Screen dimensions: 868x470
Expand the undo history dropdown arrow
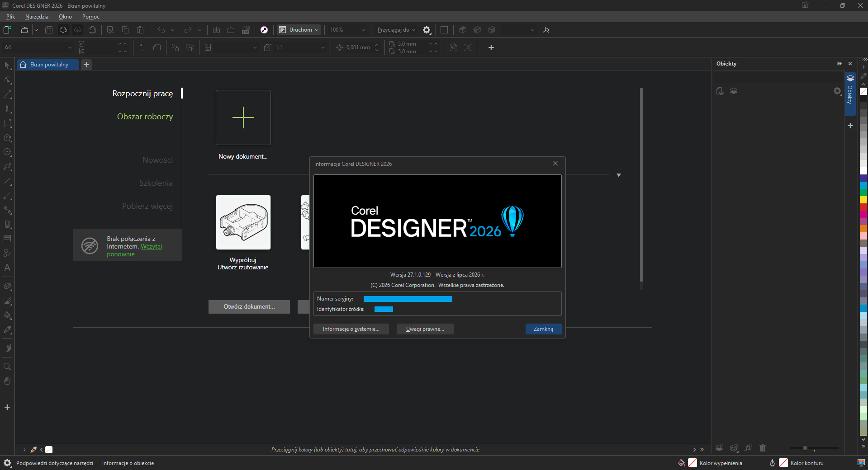pos(173,30)
